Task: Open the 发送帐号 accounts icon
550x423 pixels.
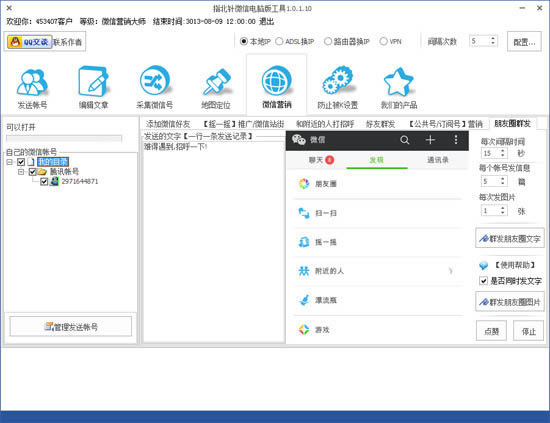Action: [32, 83]
